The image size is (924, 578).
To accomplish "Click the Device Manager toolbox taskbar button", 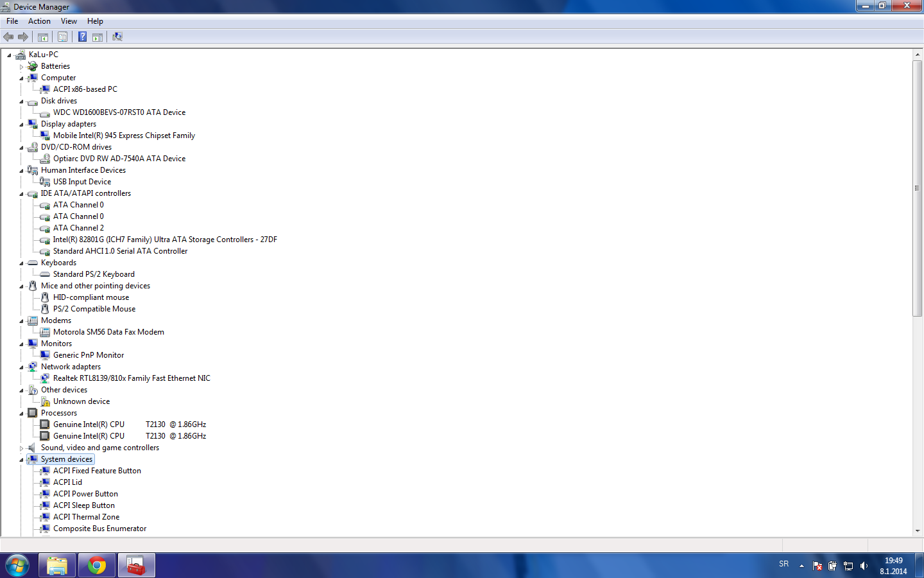I will (x=136, y=566).
